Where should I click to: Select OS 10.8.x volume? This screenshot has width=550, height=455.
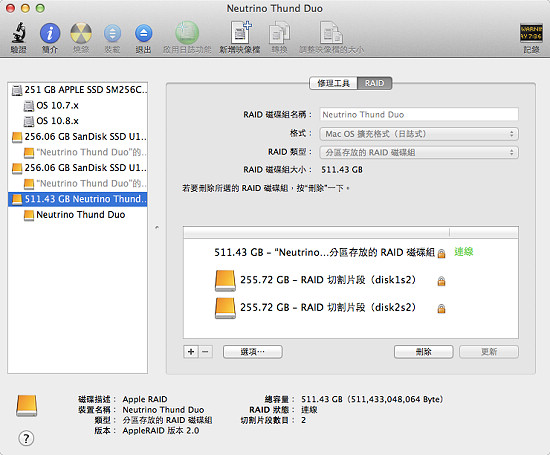point(78,121)
